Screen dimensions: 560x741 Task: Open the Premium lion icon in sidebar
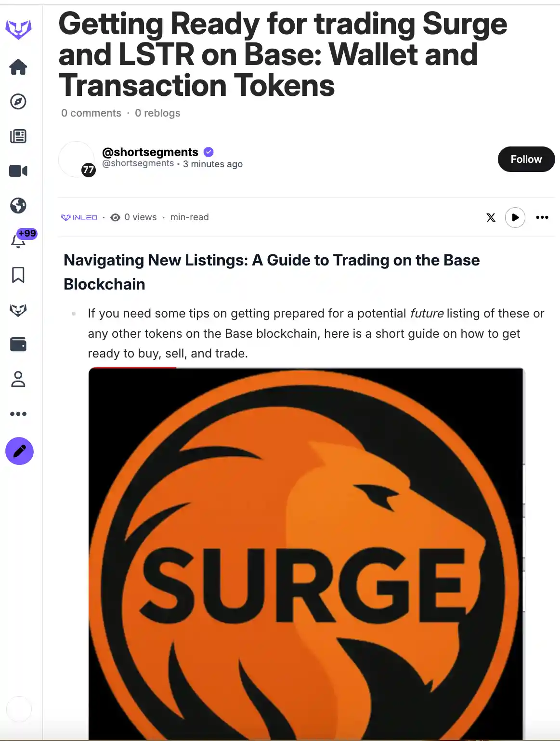tap(18, 310)
